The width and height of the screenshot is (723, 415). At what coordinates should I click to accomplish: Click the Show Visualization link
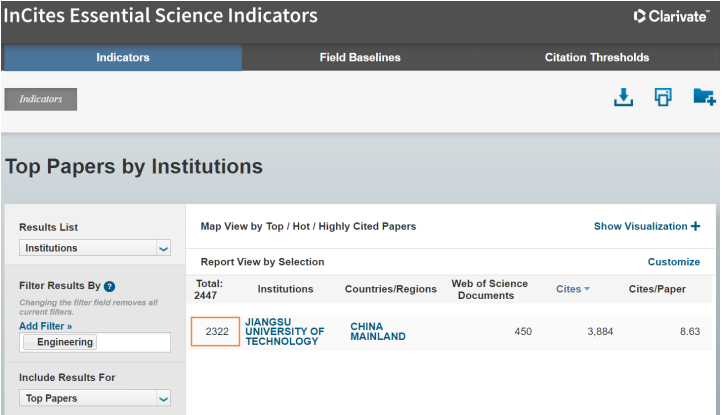(640, 226)
